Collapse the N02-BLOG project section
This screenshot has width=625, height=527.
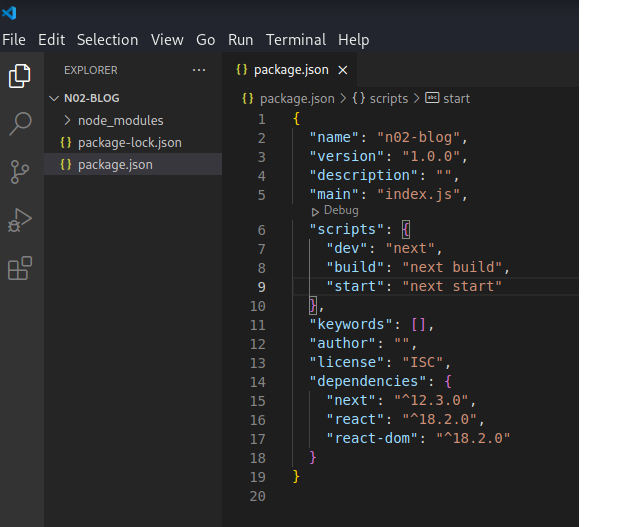click(55, 99)
